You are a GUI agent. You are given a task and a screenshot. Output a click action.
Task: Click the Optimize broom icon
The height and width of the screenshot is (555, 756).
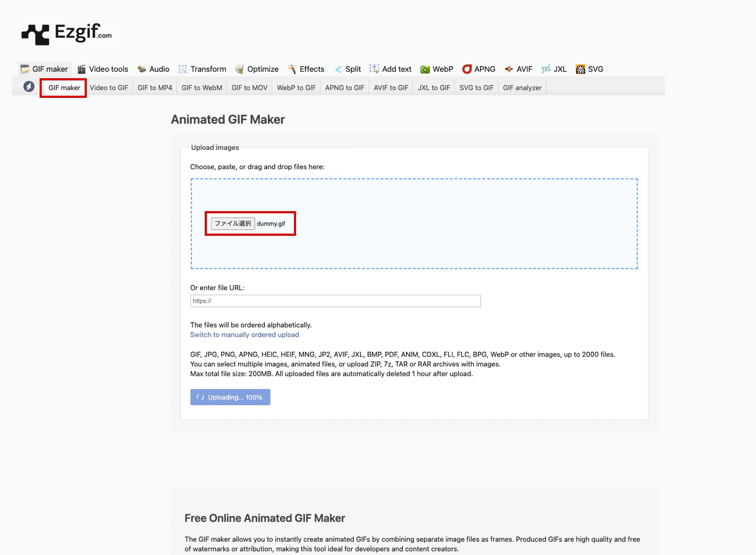(x=239, y=69)
